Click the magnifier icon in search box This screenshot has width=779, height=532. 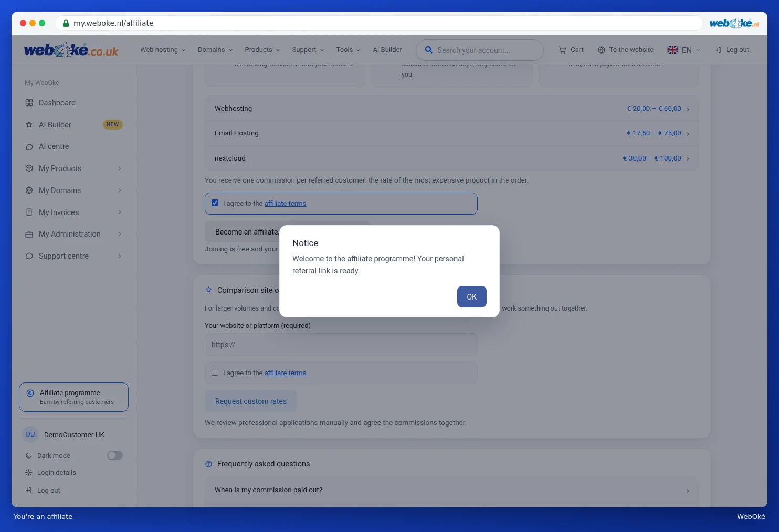tap(428, 50)
